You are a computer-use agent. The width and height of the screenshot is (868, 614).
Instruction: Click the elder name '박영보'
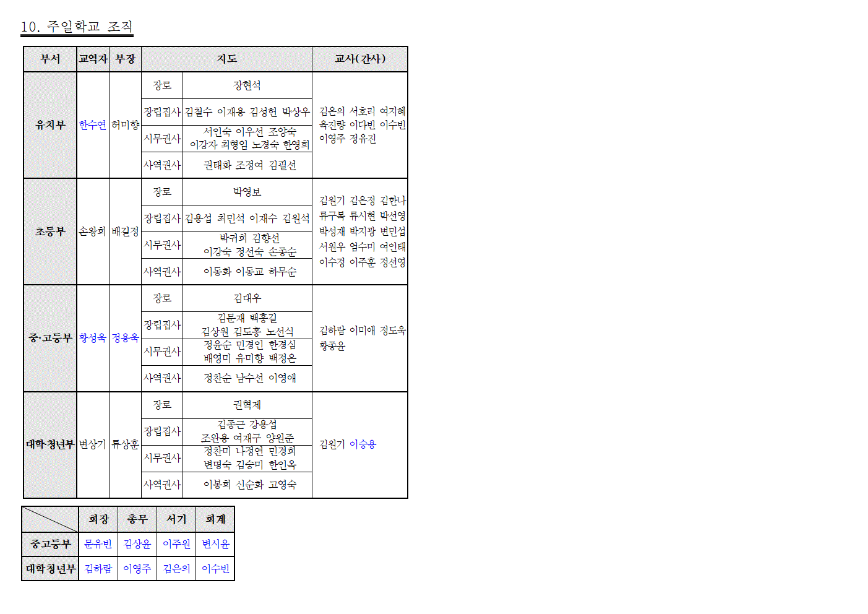click(247, 192)
